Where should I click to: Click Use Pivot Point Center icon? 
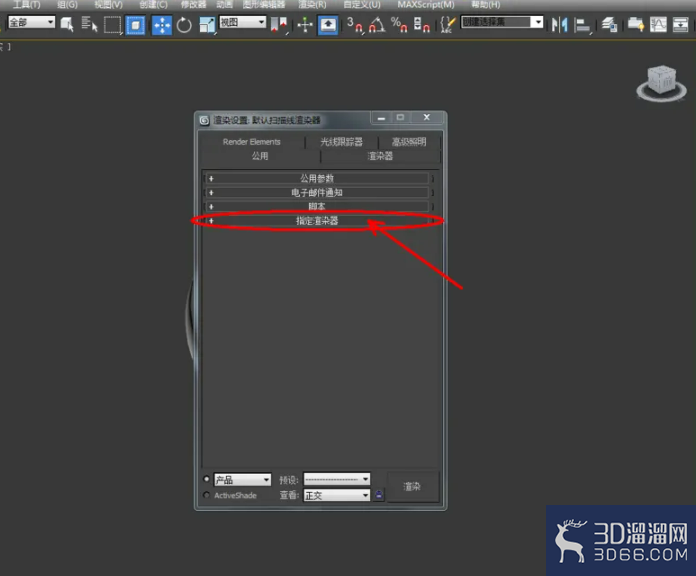(279, 24)
